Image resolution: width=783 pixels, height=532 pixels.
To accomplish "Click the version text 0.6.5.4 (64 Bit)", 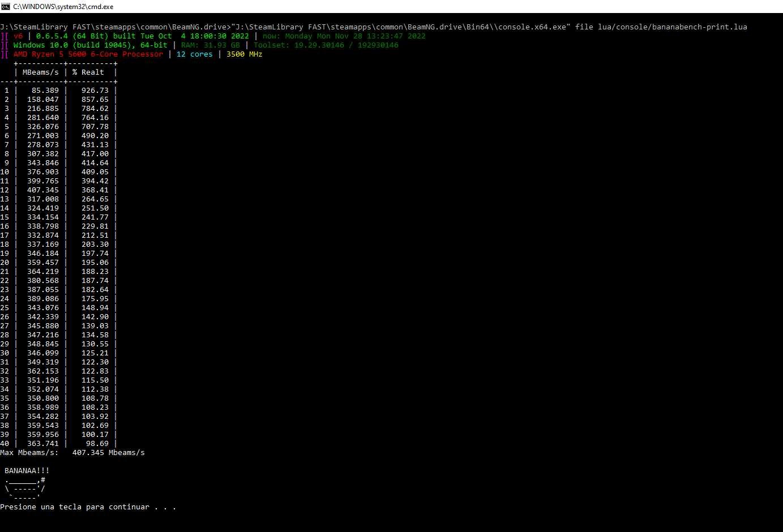I will point(72,36).
